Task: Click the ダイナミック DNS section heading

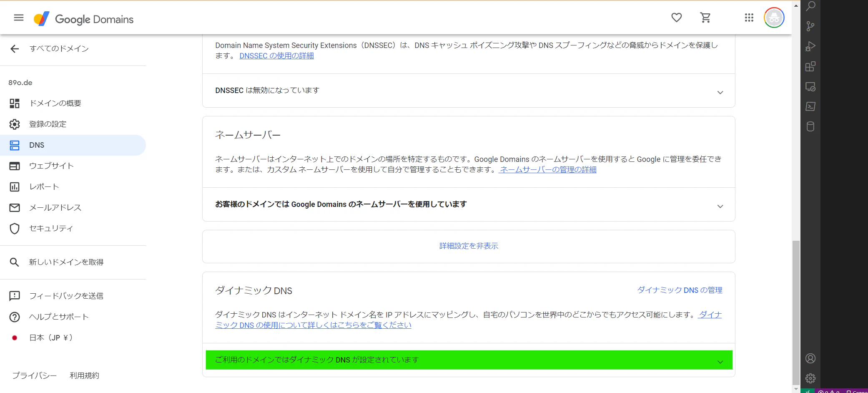Action: tap(253, 291)
